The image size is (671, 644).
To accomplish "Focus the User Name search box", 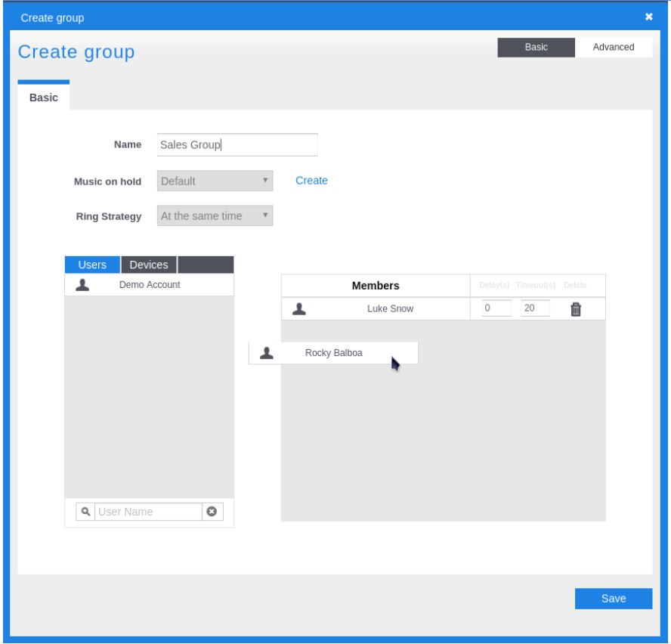I will [x=148, y=512].
